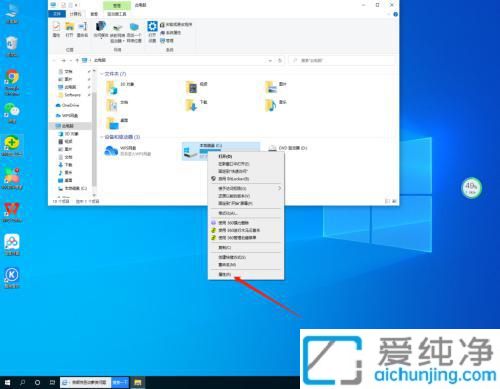The width and height of the screenshot is (500, 389).
Task: Click the refresh button beside the address bar
Action: click(x=280, y=60)
